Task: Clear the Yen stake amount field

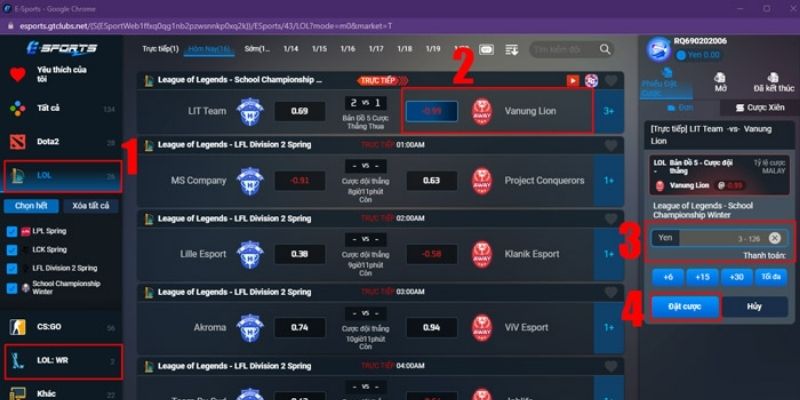Action: pos(774,238)
